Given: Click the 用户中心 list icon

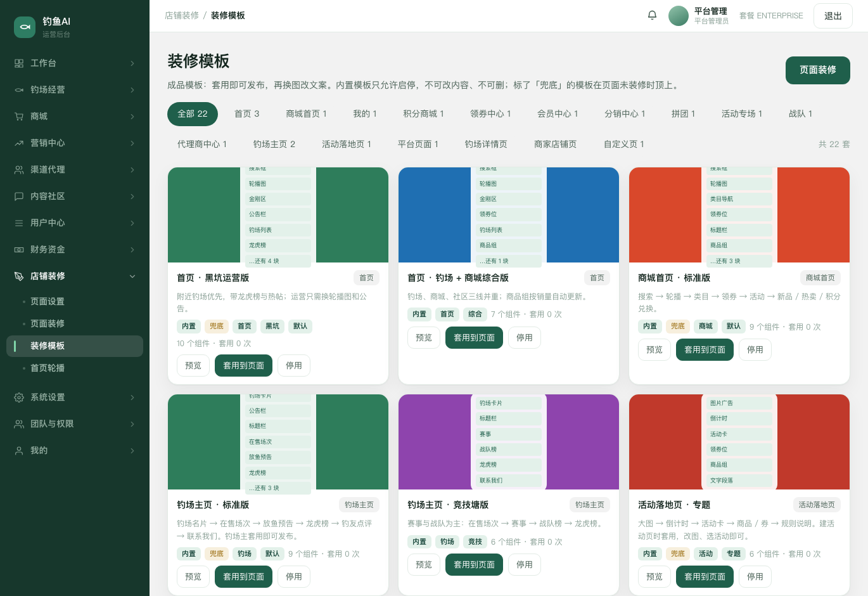Looking at the screenshot, I should pos(19,223).
